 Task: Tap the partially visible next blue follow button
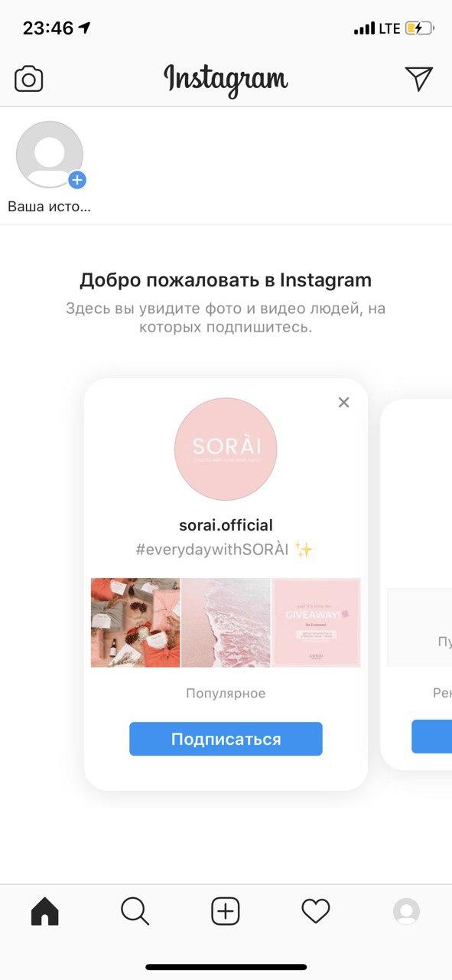(432, 737)
